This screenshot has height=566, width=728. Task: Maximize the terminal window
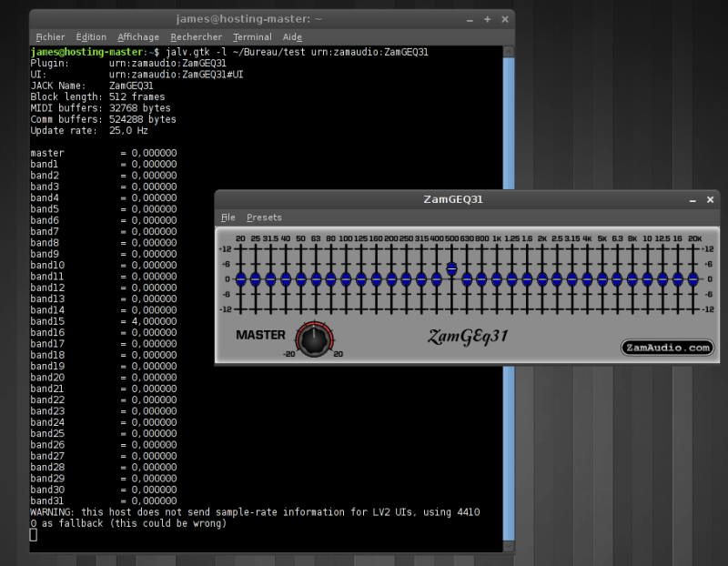click(487, 18)
